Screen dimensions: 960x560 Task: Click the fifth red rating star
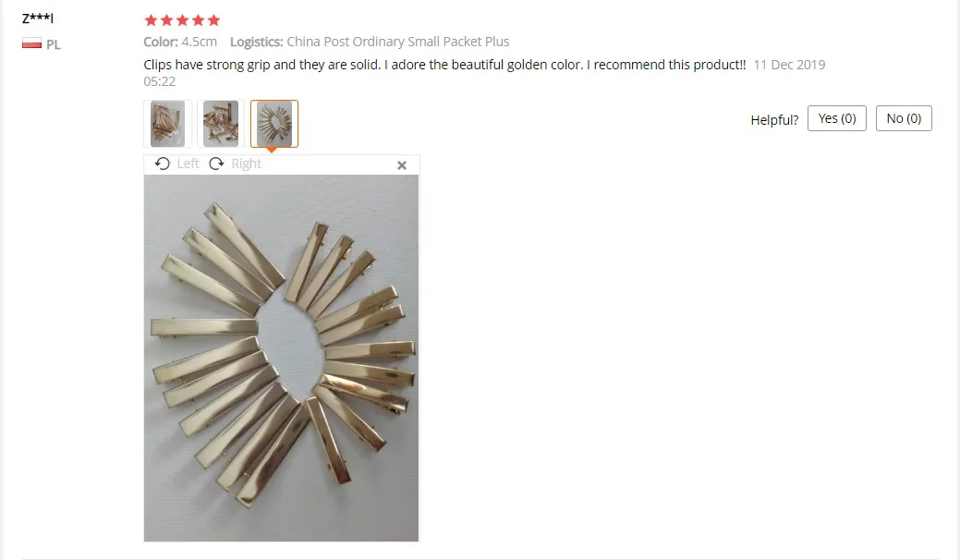pos(213,20)
